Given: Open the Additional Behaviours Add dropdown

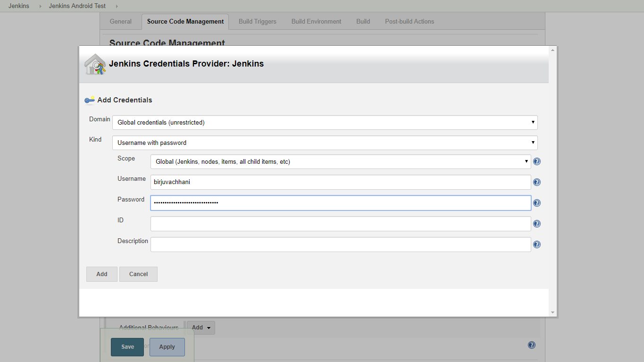Looking at the screenshot, I should point(201,327).
